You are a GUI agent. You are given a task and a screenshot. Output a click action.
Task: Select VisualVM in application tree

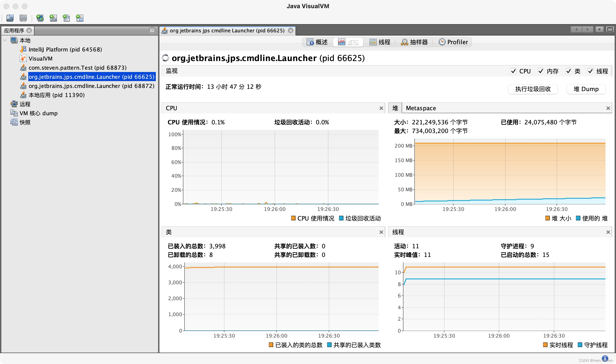click(41, 58)
